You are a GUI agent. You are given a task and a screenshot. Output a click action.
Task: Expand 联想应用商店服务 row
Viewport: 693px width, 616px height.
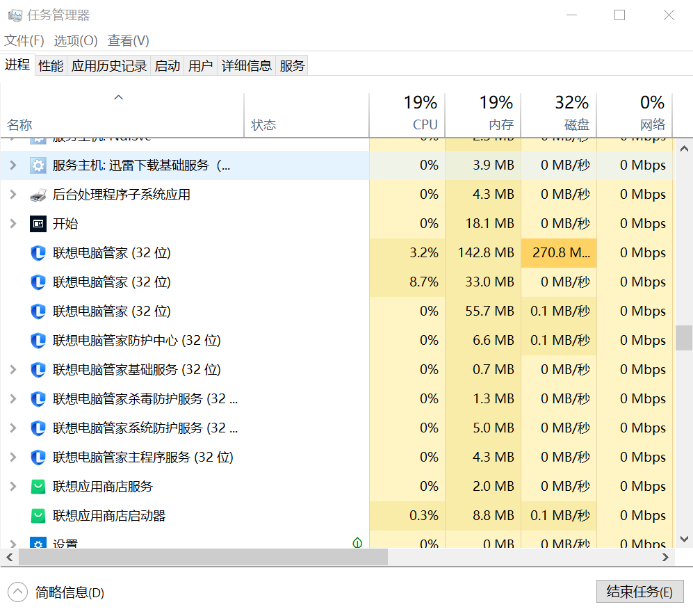point(13,487)
